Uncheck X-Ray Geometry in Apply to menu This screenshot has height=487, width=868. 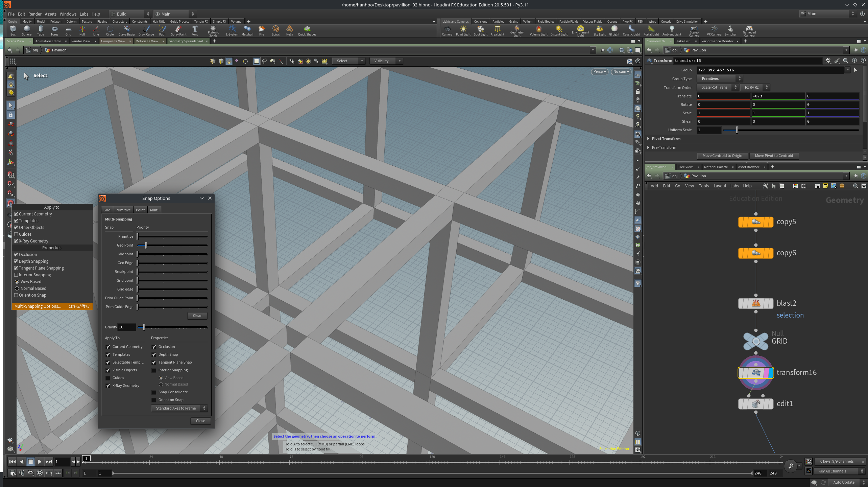(x=16, y=241)
